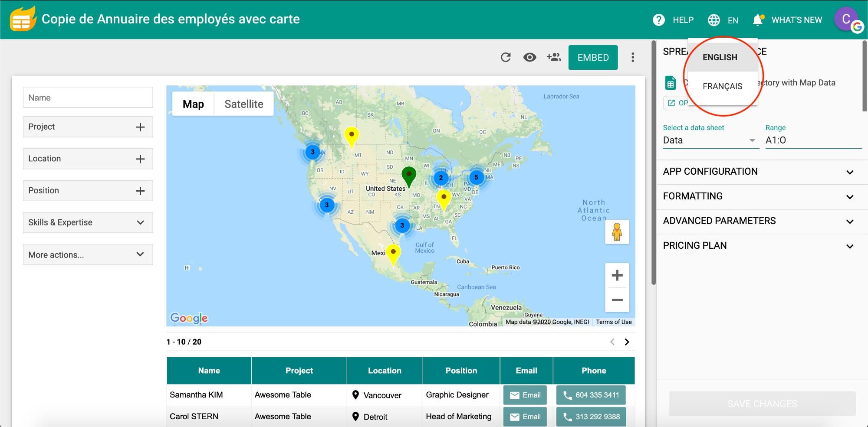
Task: Open the three-dot more options menu
Action: (x=633, y=57)
